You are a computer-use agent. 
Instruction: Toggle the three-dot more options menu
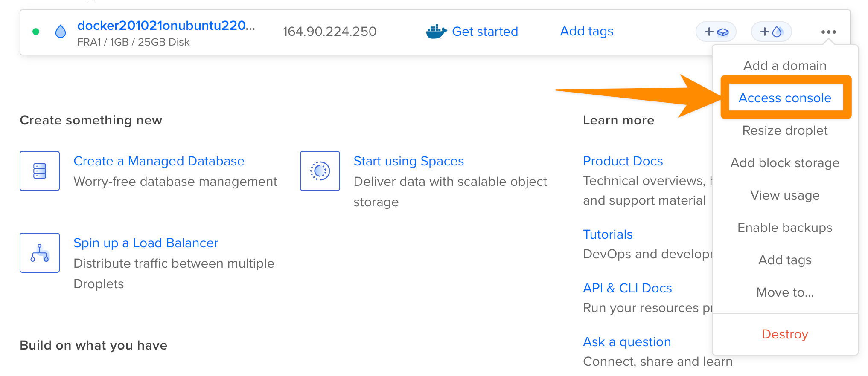pos(828,32)
